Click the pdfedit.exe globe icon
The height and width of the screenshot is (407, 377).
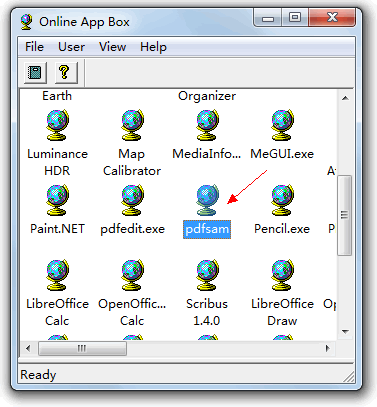(132, 200)
